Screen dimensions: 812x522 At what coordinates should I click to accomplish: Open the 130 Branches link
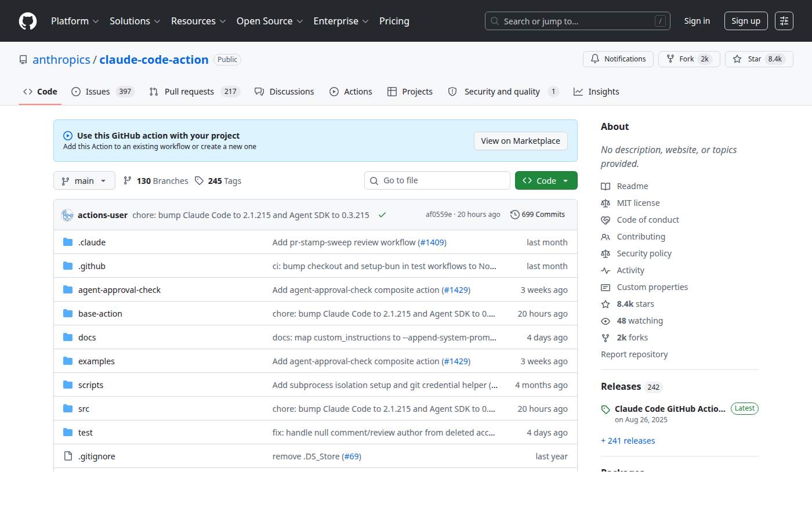pos(156,181)
